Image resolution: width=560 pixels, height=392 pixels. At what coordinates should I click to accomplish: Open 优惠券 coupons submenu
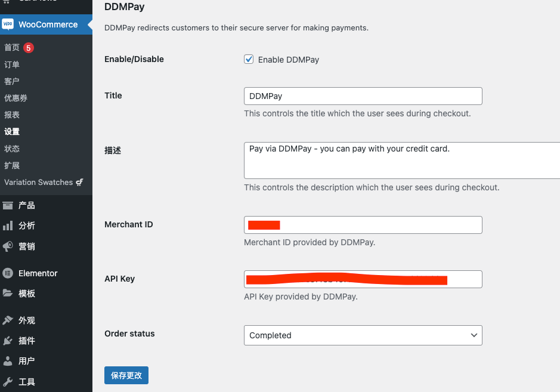click(x=16, y=98)
